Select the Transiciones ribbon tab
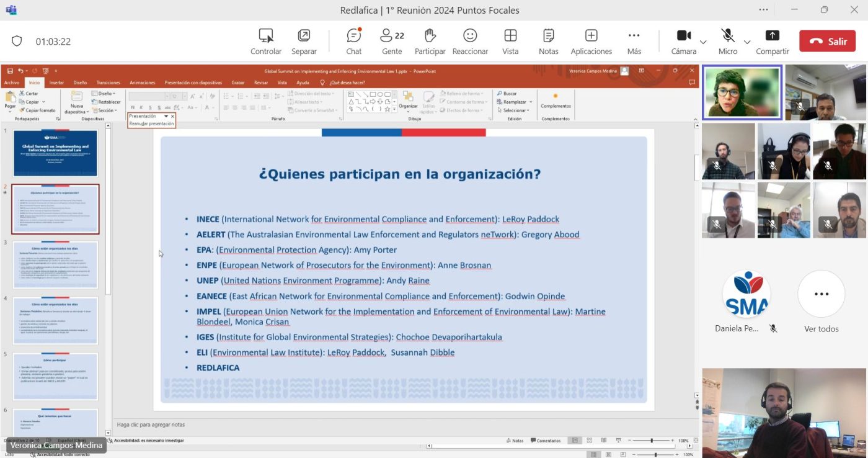The image size is (868, 458). [108, 83]
